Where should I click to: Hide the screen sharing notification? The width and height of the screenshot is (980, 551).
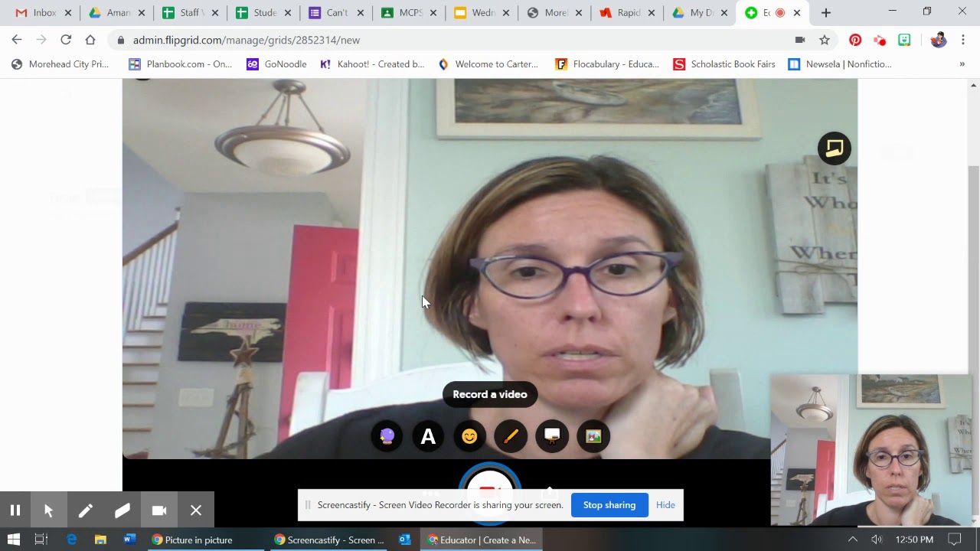point(665,505)
